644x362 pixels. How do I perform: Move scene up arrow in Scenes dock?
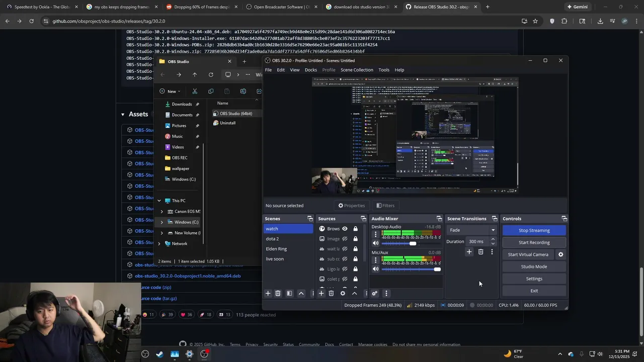coord(301,293)
